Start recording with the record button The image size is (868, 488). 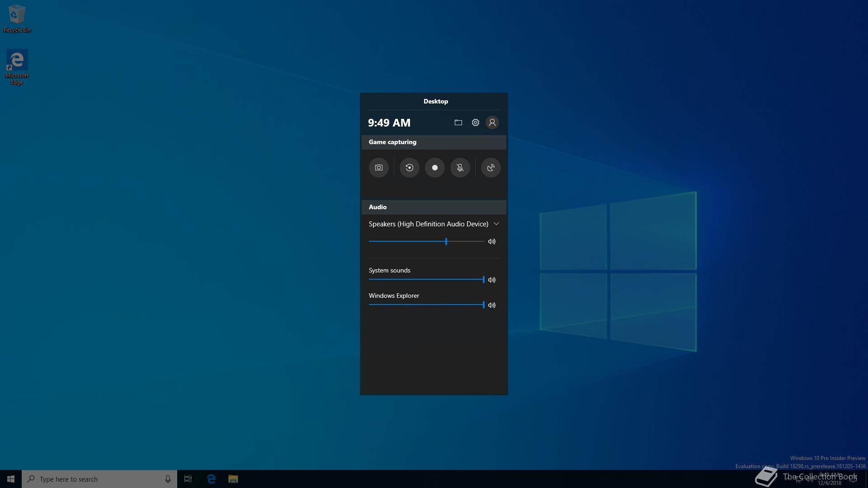[434, 168]
